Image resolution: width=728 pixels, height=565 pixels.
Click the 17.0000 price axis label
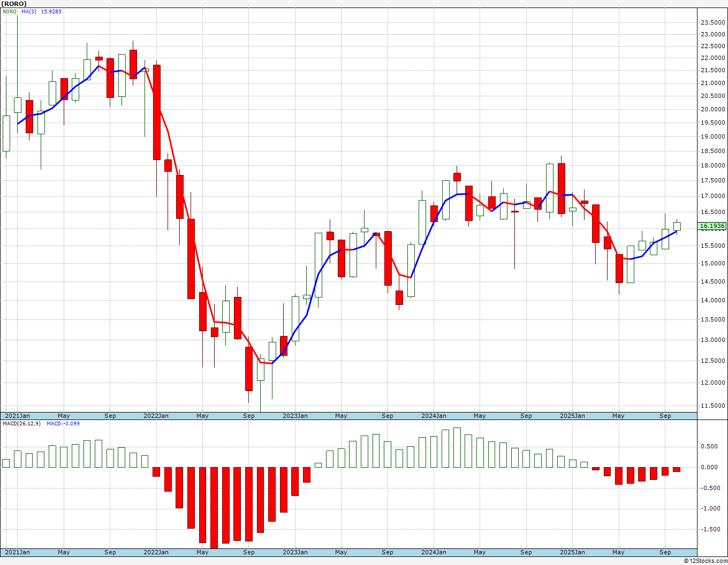coord(713,196)
